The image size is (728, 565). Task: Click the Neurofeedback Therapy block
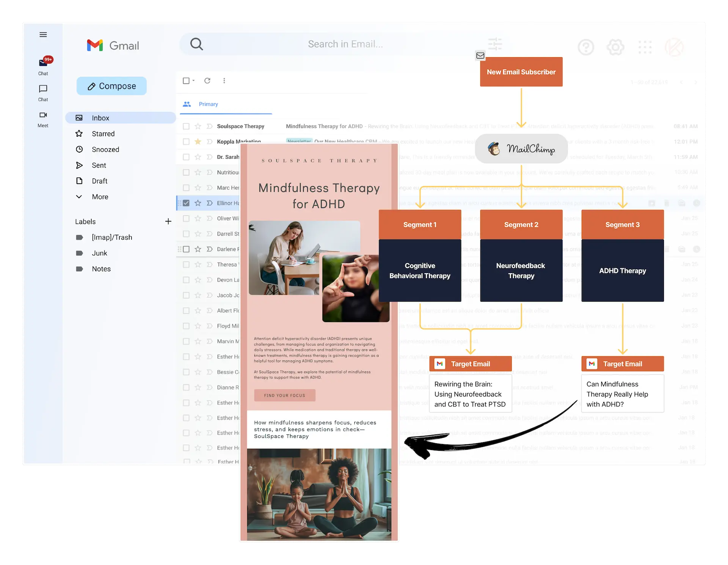click(x=521, y=271)
